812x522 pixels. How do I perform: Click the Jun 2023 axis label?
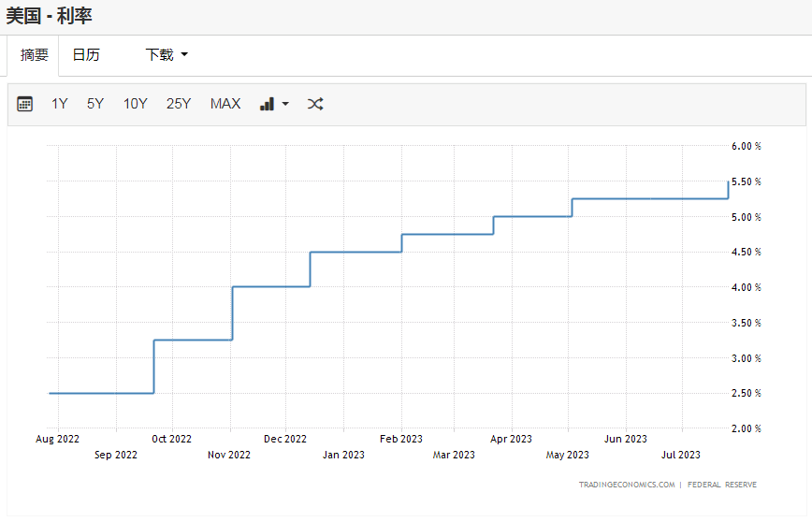pos(626,439)
